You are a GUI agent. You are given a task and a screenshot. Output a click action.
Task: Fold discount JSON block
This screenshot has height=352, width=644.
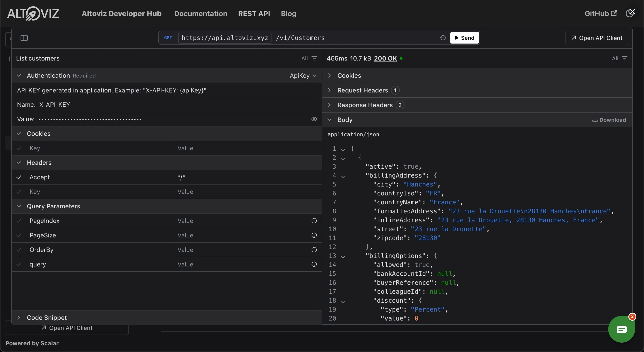343,302
